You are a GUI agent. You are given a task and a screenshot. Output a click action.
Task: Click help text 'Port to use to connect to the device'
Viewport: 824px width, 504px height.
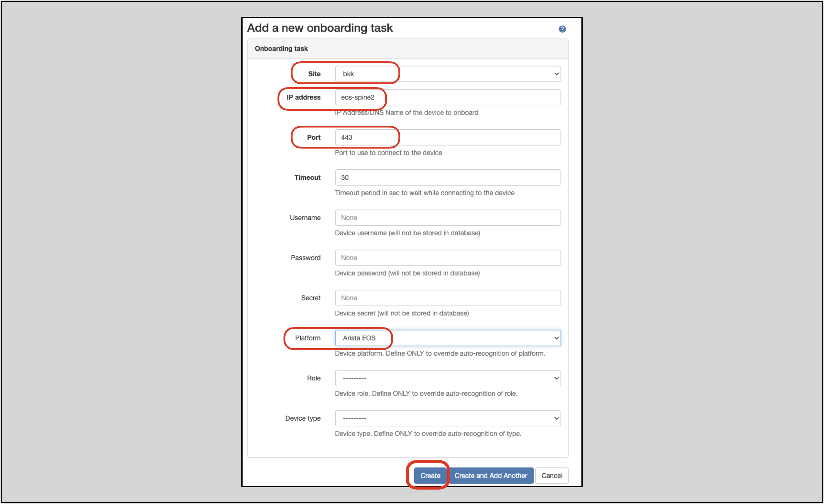[x=388, y=153]
